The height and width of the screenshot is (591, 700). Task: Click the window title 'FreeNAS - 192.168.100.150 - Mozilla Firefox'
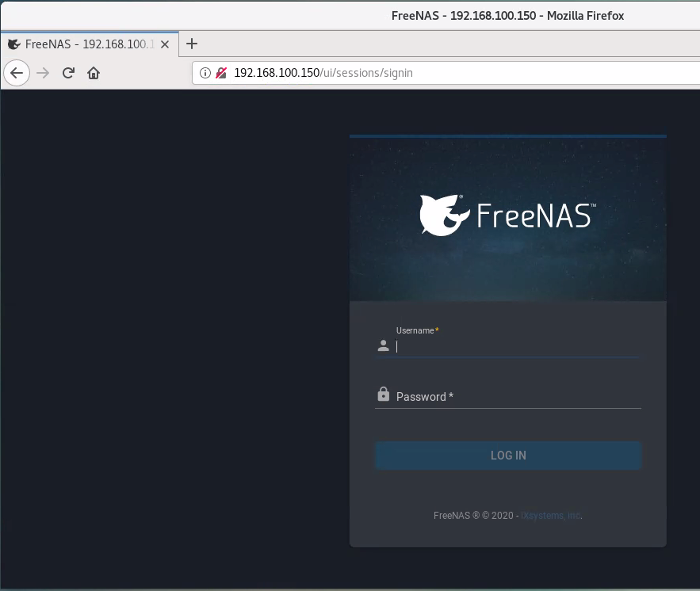point(507,16)
